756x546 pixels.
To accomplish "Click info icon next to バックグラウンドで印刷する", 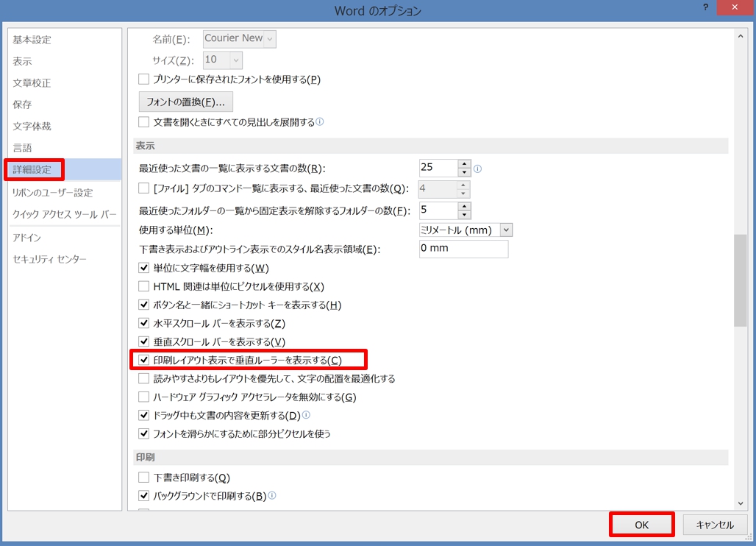I will coord(272,495).
